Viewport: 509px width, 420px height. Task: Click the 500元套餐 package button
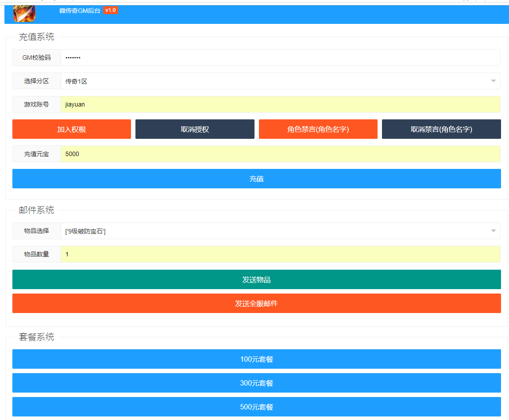(x=256, y=407)
